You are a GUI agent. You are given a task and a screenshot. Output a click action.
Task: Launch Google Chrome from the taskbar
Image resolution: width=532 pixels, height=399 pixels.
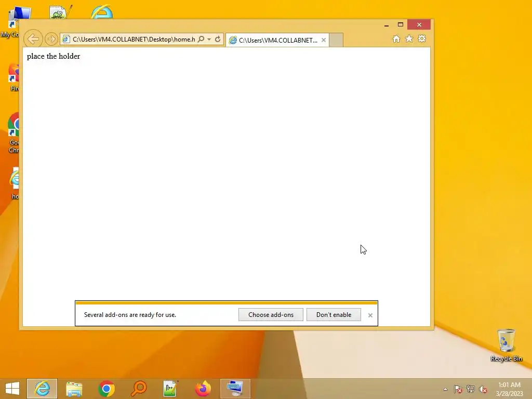point(106,389)
